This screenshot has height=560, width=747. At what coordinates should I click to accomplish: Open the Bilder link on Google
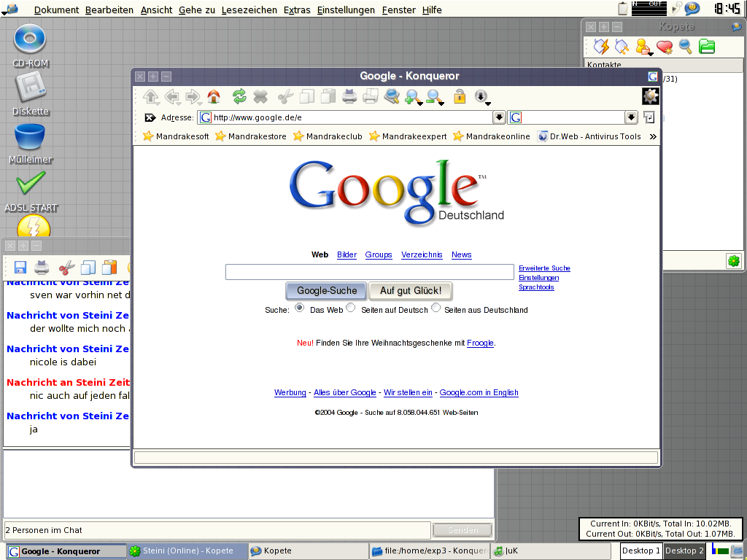click(x=347, y=254)
